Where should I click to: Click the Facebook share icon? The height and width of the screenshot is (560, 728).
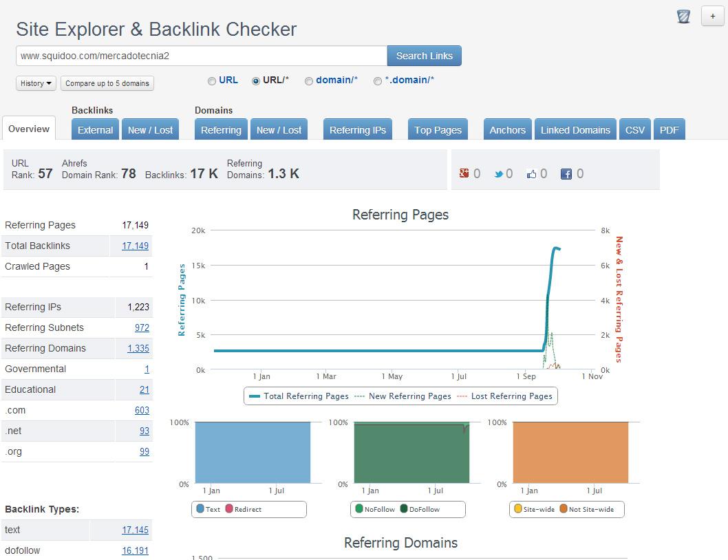[x=566, y=174]
